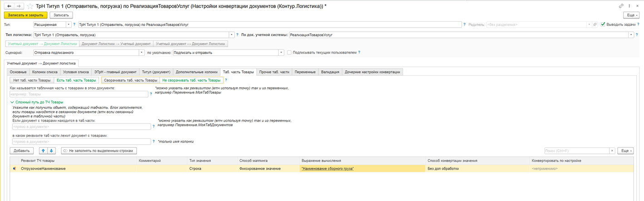Open Сценарий dropdown arrow

coord(142,53)
